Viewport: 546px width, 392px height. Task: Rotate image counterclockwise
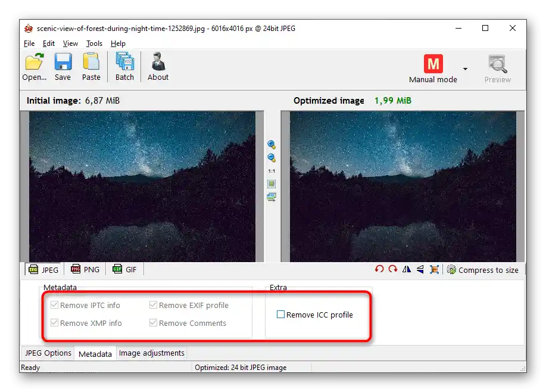pos(379,269)
